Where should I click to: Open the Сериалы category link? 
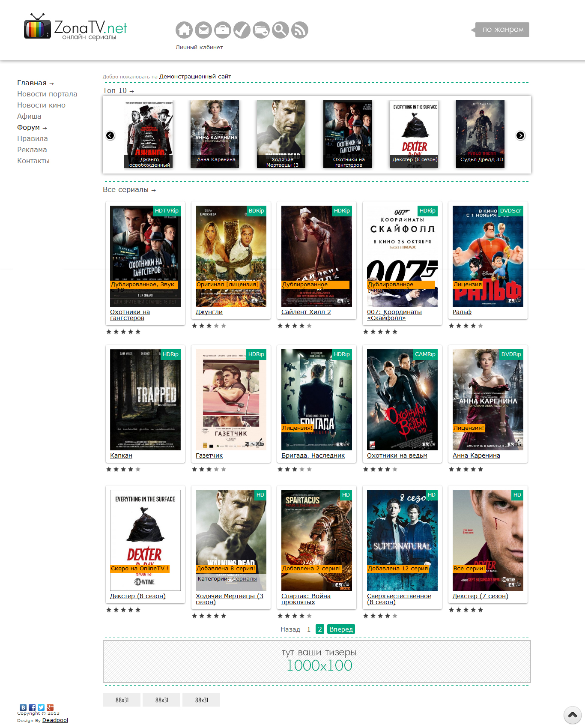(245, 579)
